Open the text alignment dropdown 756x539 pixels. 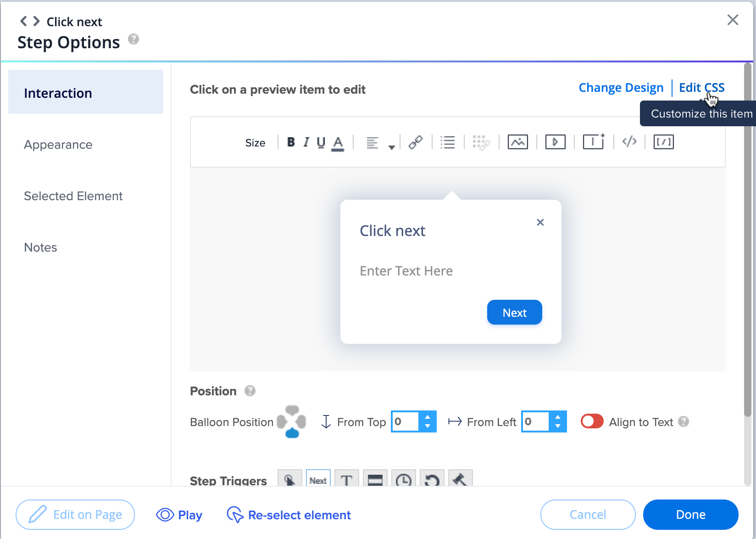pos(391,147)
